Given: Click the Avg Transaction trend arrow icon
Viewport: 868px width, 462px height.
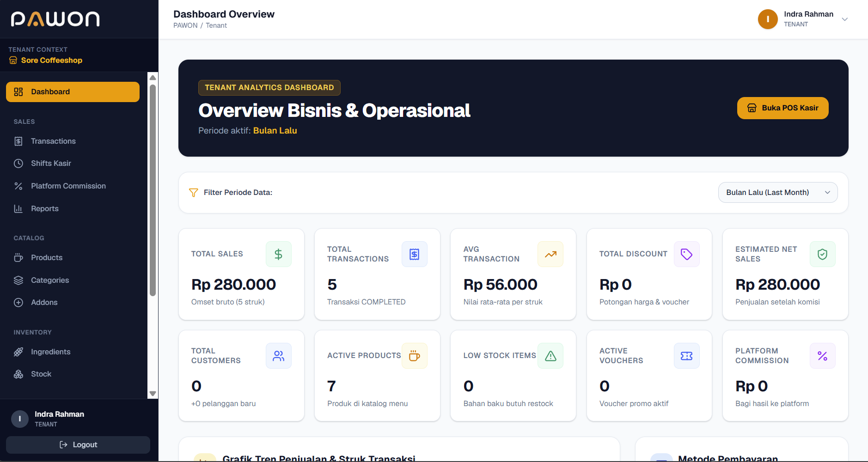Looking at the screenshot, I should click(x=550, y=254).
